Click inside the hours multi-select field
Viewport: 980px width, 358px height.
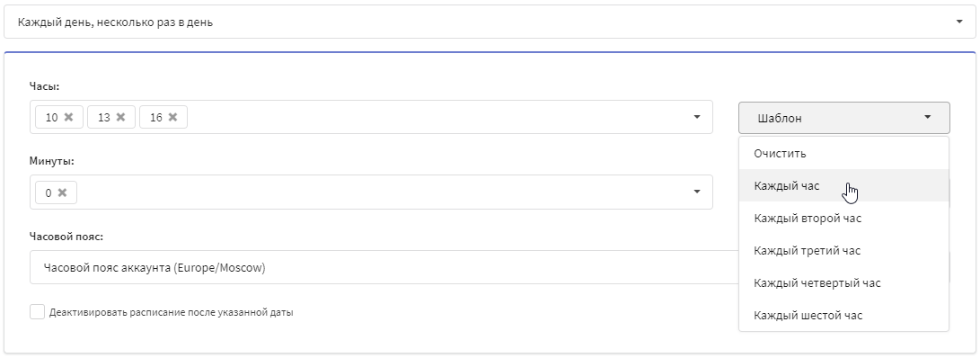(437, 117)
